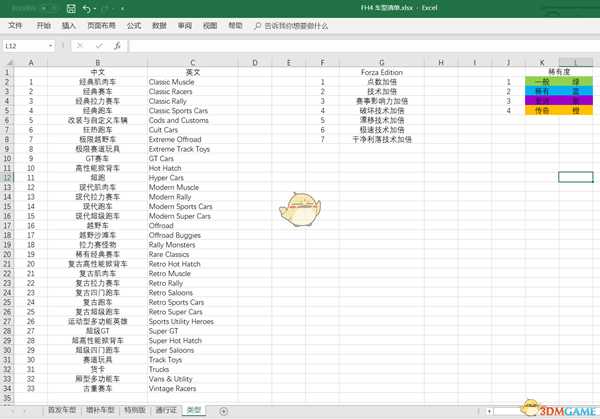
Task: Select the blue 稀有 rarity cell
Action: click(542, 91)
